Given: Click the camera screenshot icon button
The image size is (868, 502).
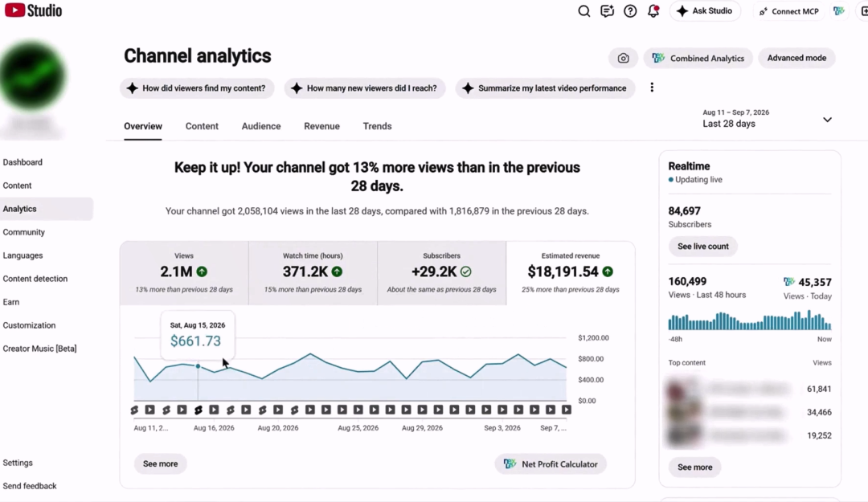Looking at the screenshot, I should coord(624,58).
